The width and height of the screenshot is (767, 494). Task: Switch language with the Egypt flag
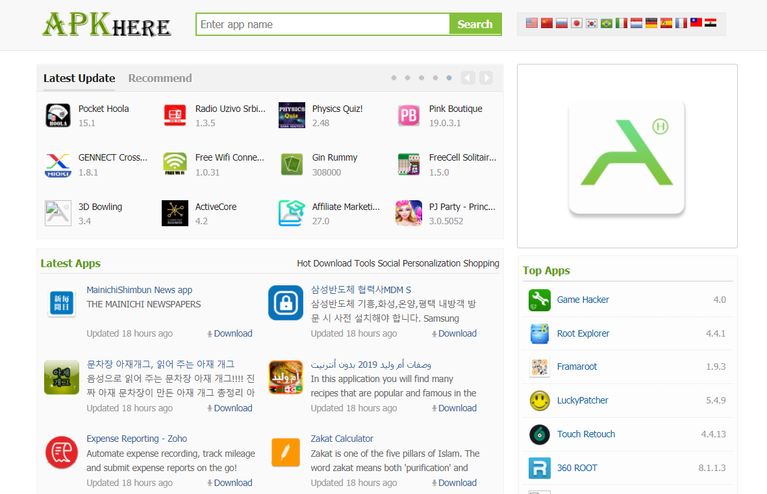711,23
